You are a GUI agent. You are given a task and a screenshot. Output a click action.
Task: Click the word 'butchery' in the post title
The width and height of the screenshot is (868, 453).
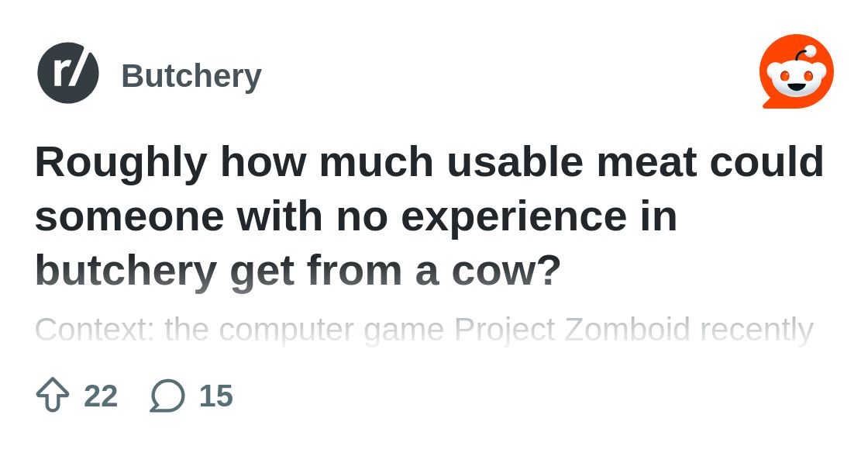pos(126,271)
